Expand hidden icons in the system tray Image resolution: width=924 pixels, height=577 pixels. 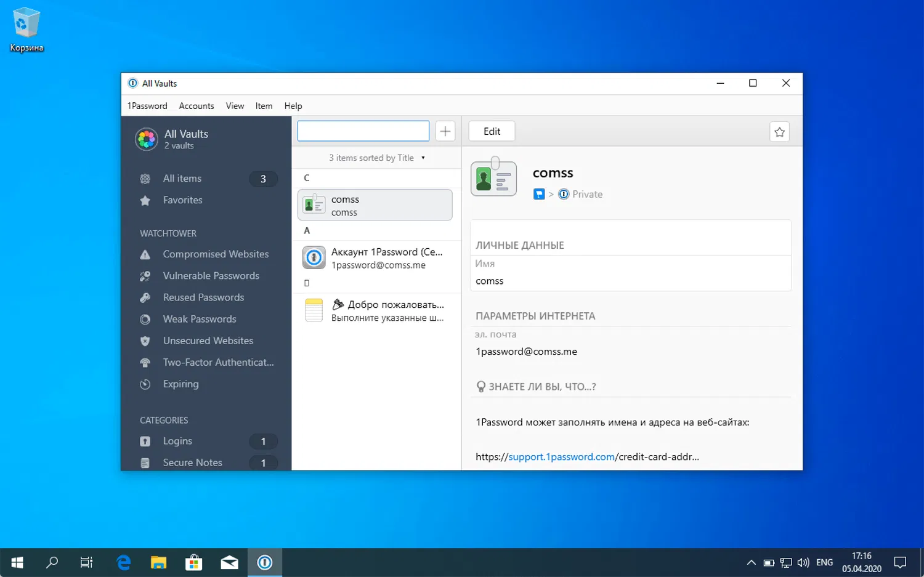pyautogui.click(x=751, y=562)
